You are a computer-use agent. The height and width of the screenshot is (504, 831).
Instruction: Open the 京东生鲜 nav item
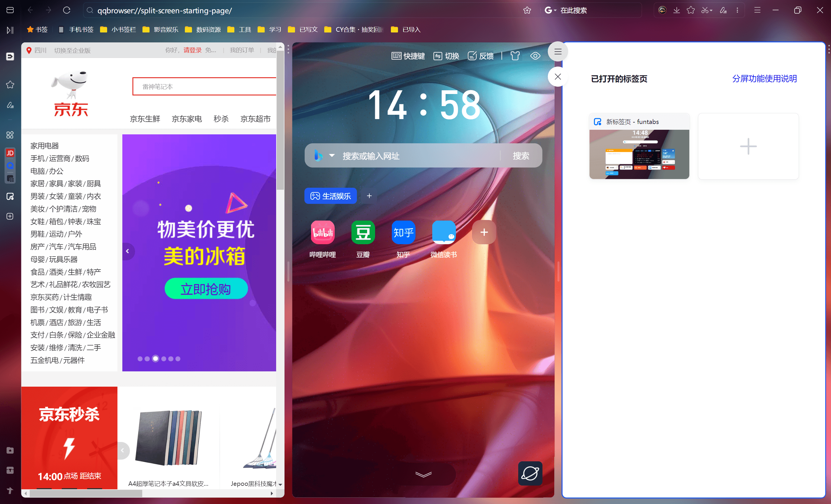[x=145, y=119]
